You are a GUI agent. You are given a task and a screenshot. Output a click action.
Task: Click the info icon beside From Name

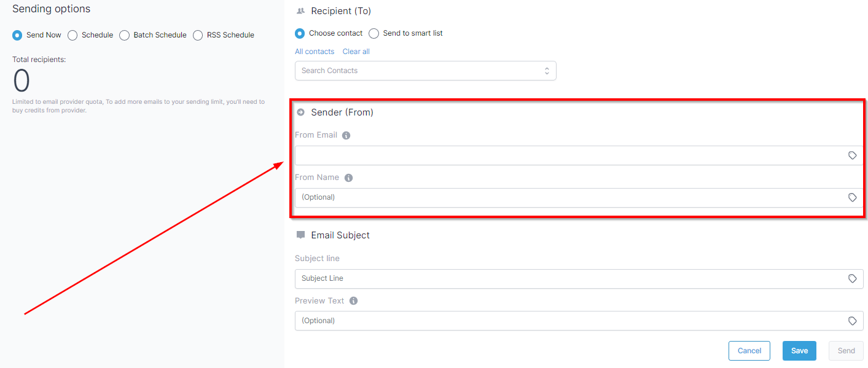pos(348,178)
